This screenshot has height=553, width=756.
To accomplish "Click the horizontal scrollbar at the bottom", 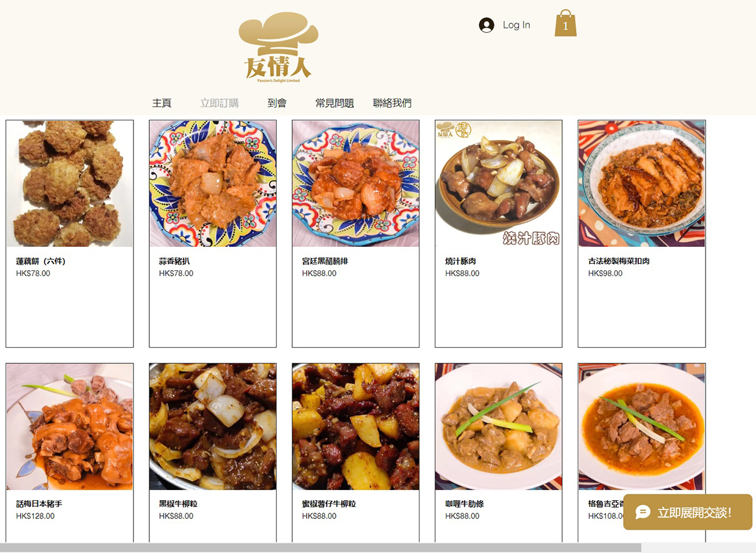I will click(x=321, y=548).
